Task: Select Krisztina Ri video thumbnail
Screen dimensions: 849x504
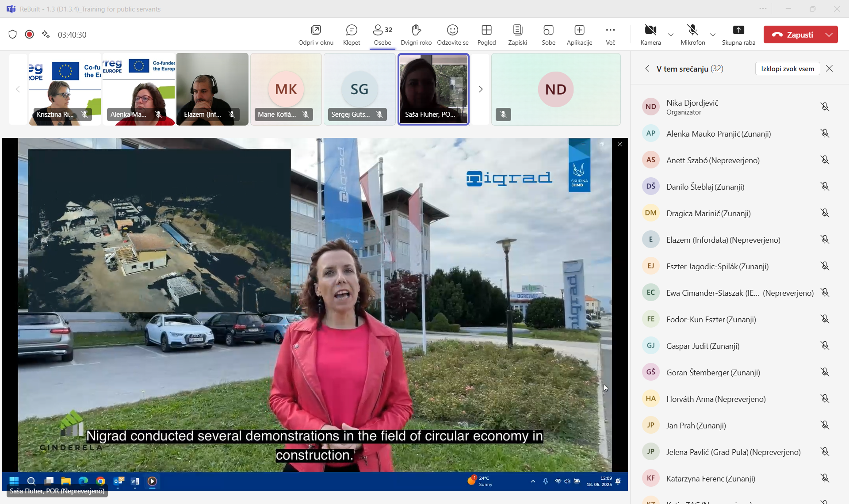Action: (65, 89)
